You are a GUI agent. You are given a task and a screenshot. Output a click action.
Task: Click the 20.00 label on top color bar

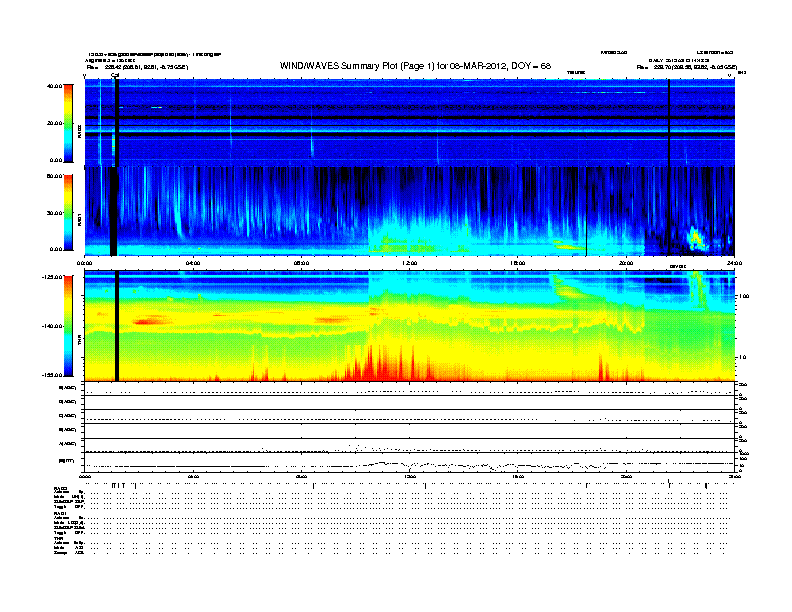[x=54, y=123]
